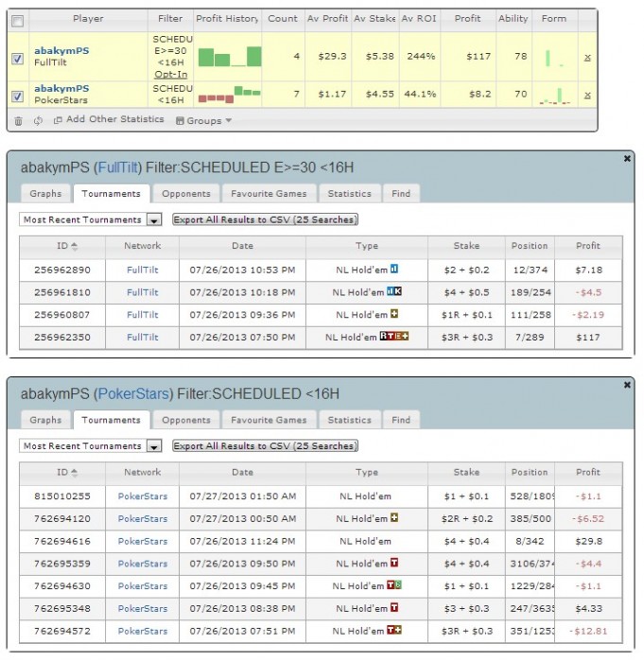The width and height of the screenshot is (644, 662).
Task: Click the turbo T icon for tournament 762695348
Action: click(x=394, y=607)
